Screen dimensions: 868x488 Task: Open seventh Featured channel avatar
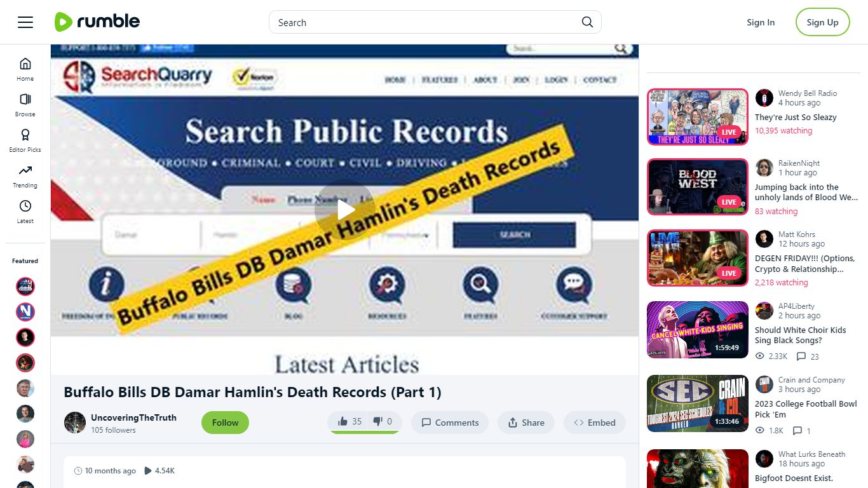[x=25, y=439]
